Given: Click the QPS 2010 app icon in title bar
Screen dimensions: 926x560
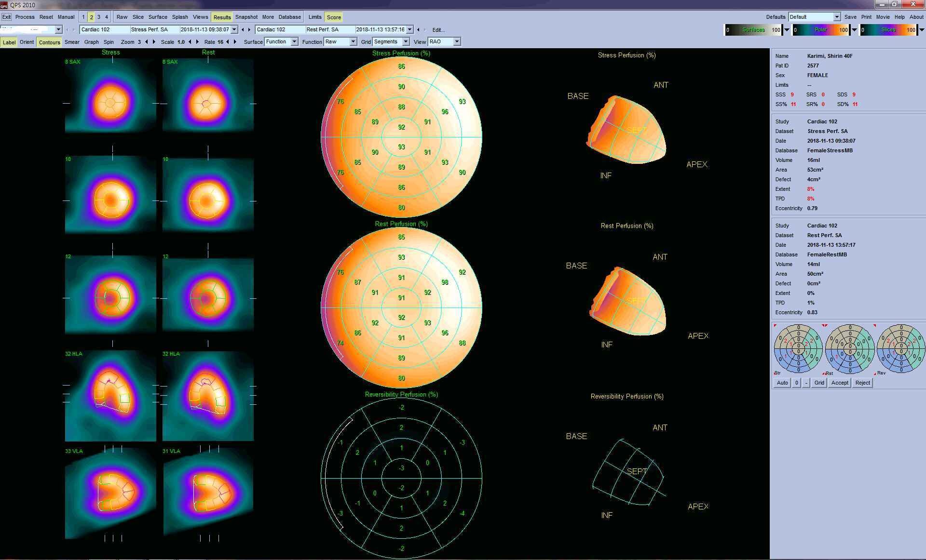Looking at the screenshot, I should (x=4, y=5).
